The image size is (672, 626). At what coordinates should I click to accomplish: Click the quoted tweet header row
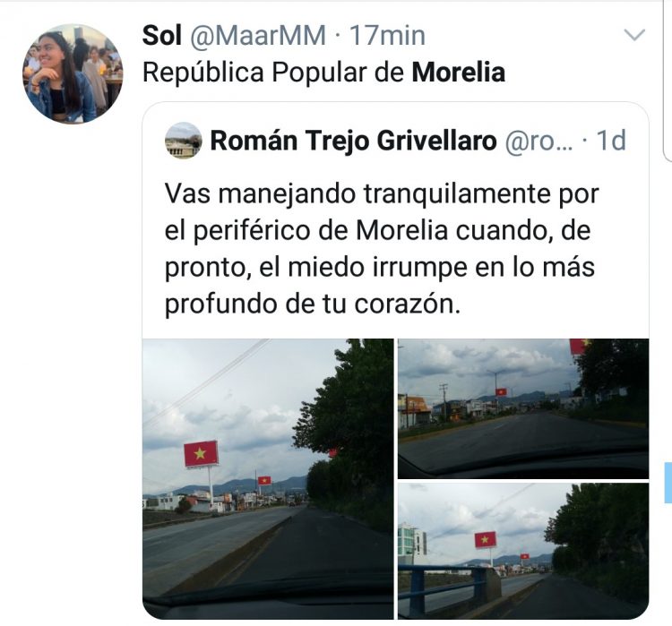(395, 141)
